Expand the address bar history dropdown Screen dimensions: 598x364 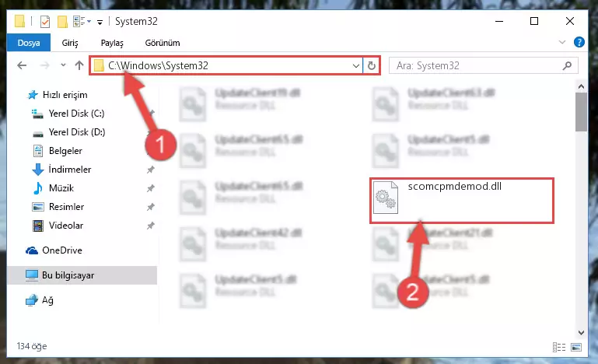coord(355,65)
